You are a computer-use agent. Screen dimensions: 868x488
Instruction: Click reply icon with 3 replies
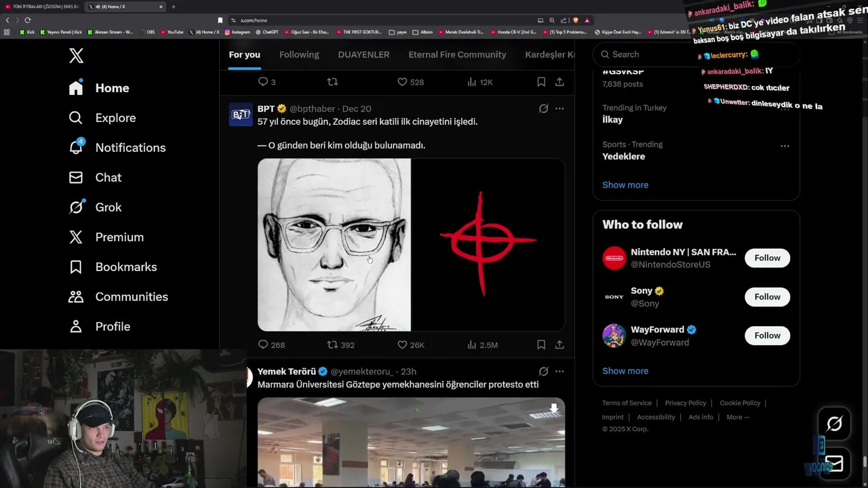tap(267, 82)
